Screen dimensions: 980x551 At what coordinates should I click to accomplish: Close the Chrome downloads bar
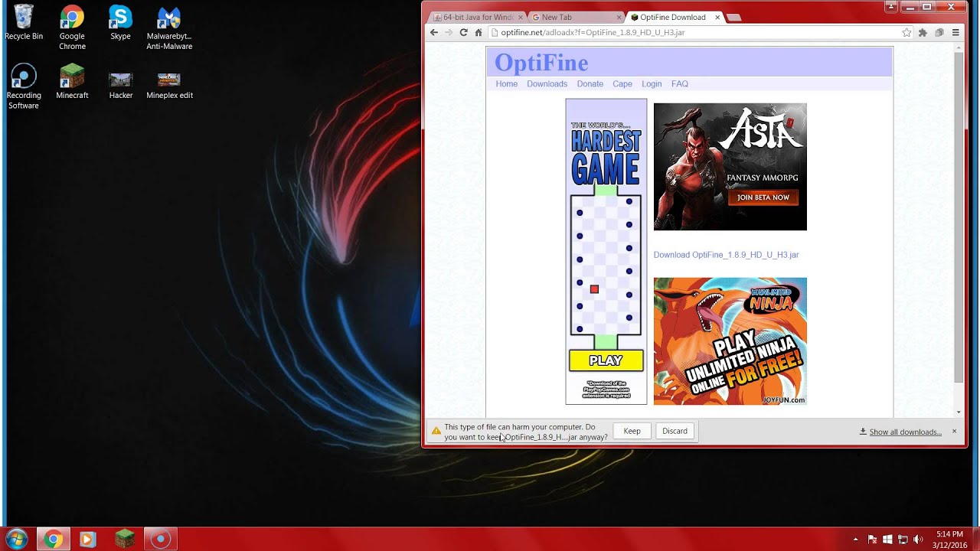[x=954, y=431]
